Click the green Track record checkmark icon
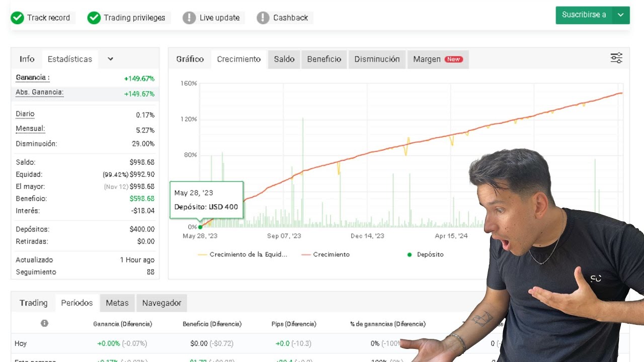The height and width of the screenshot is (362, 644). [x=18, y=18]
